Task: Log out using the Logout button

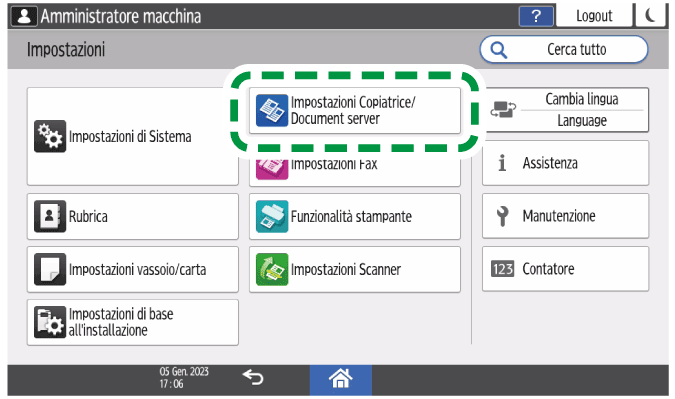Action: coord(594,15)
